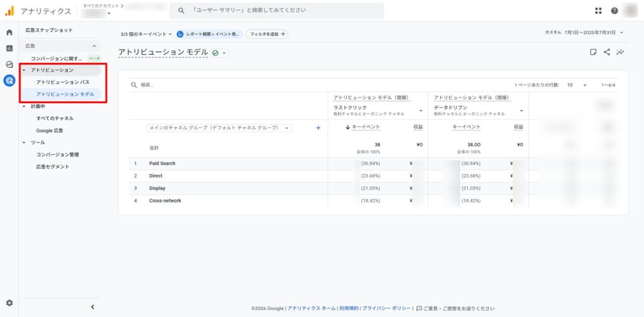Open the insights sparkline icon
This screenshot has height=317, width=644.
point(621,52)
